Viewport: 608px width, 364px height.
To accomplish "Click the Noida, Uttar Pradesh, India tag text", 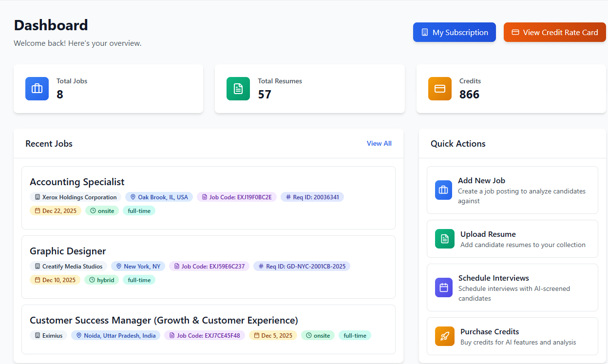I will tap(120, 336).
